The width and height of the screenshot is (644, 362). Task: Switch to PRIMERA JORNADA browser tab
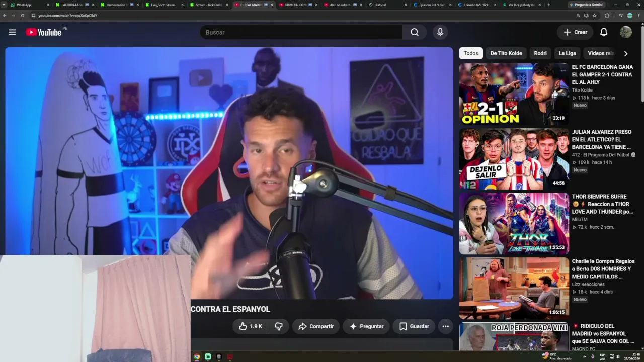coord(298,5)
